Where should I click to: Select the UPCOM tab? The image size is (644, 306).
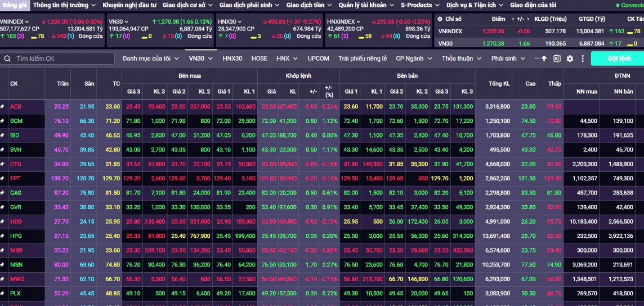pyautogui.click(x=318, y=59)
